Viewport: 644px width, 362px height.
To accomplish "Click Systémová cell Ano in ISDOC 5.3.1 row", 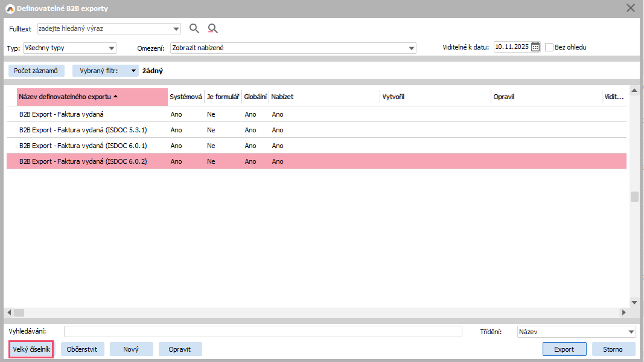I will 176,130.
